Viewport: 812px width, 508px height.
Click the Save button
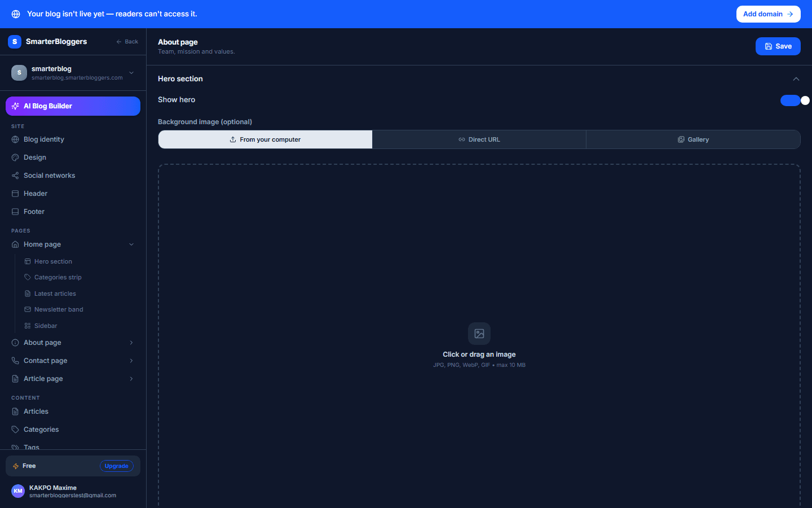pyautogui.click(x=778, y=46)
